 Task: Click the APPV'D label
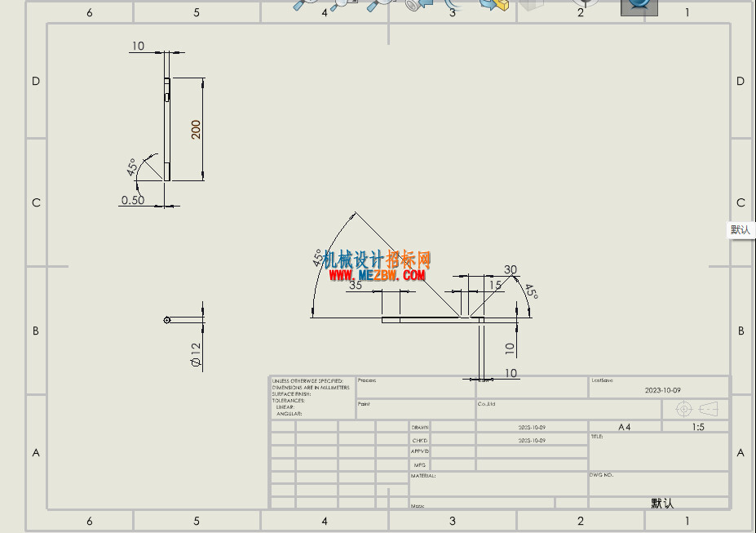(x=419, y=451)
